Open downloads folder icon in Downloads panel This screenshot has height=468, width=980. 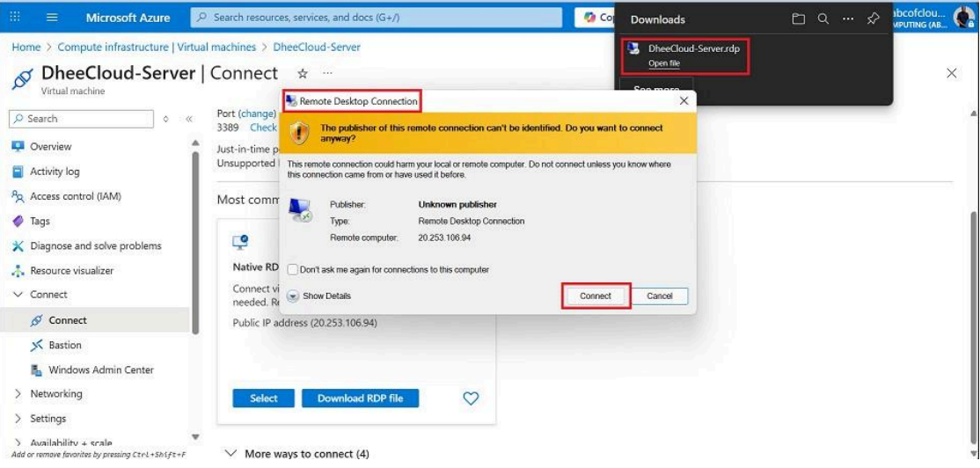[x=798, y=19]
